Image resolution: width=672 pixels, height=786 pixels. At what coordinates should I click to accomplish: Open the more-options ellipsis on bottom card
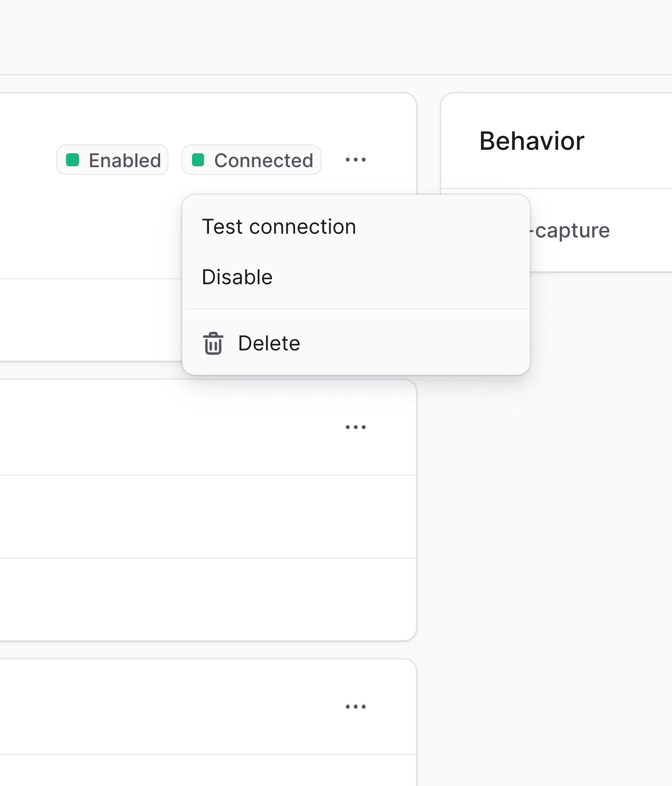pyautogui.click(x=355, y=707)
